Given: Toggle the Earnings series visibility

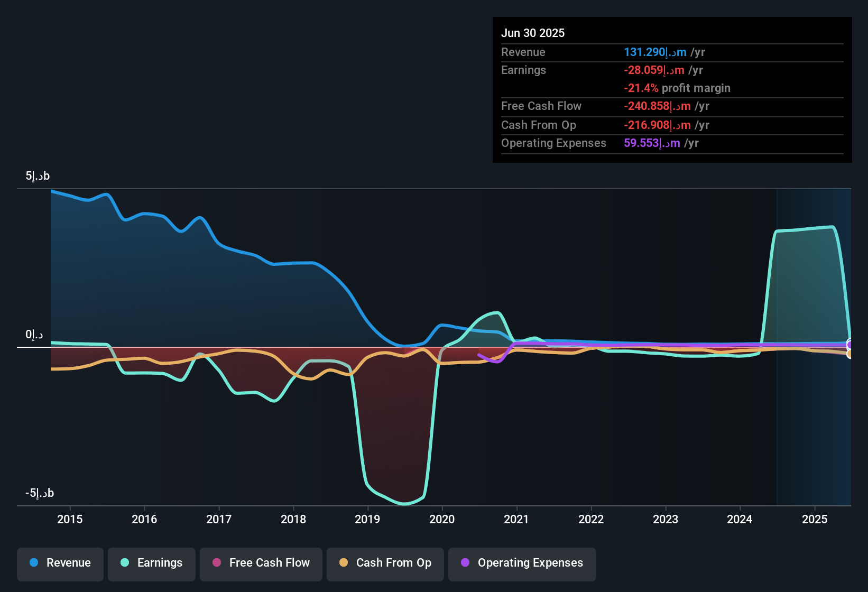Looking at the screenshot, I should point(152,563).
